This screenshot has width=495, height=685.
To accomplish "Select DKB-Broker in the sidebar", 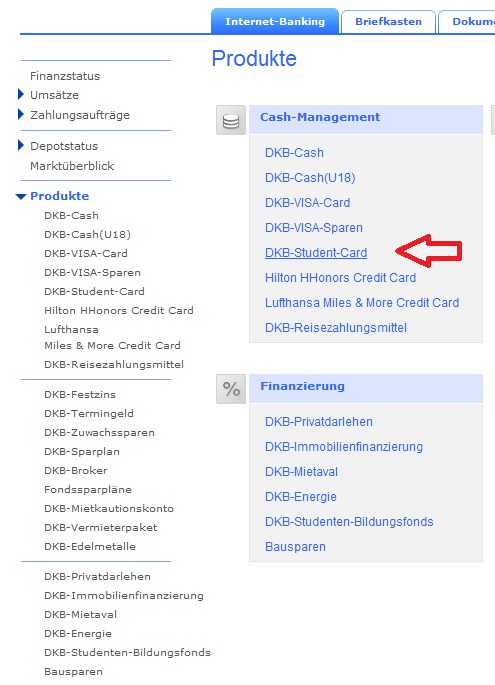I will (76, 471).
